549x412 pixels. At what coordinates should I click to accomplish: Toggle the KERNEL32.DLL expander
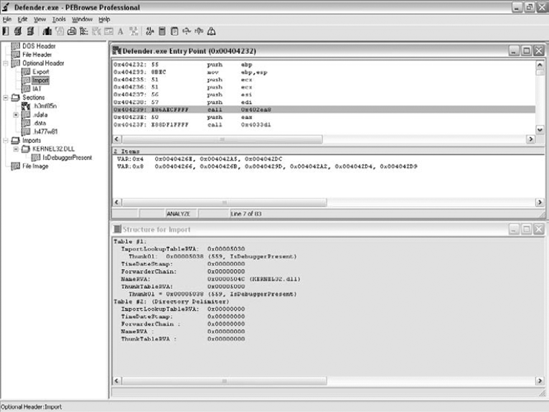point(16,149)
